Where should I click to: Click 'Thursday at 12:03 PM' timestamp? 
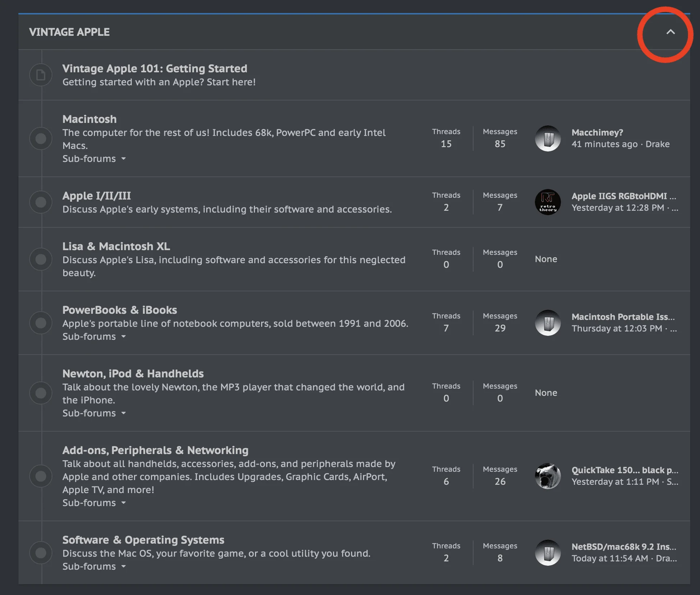coord(617,328)
